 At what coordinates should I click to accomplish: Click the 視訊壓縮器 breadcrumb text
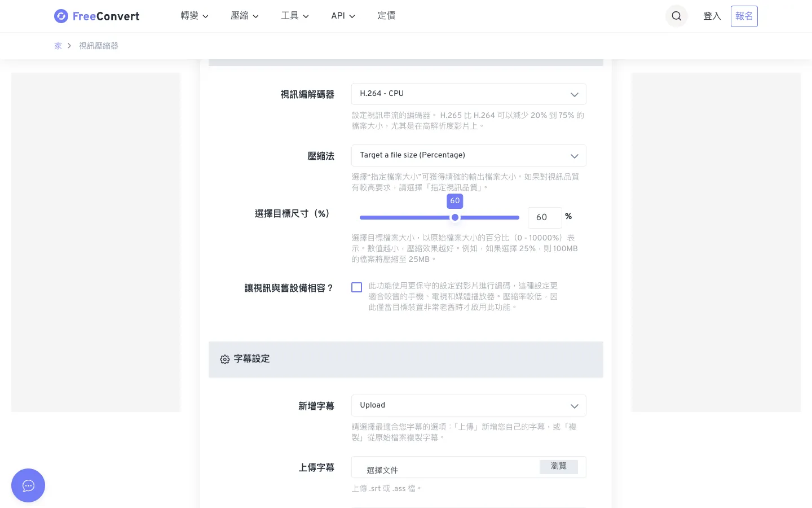pos(99,46)
